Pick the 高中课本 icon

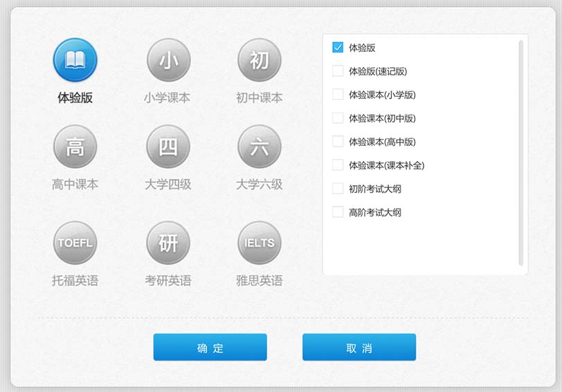coord(75,147)
